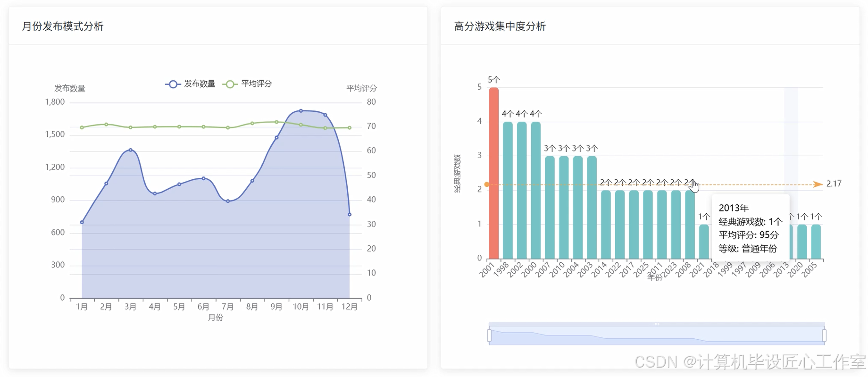The image size is (868, 377).
Task: Click the 2000 bar in the chart
Action: (x=535, y=190)
